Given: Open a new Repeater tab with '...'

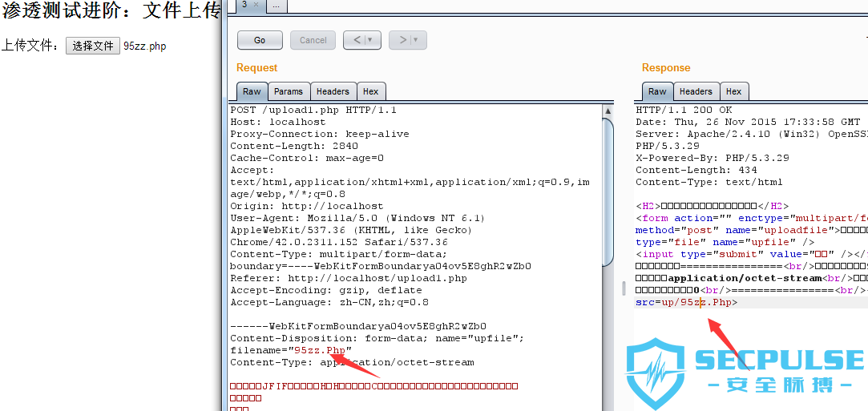Looking at the screenshot, I should click(277, 6).
